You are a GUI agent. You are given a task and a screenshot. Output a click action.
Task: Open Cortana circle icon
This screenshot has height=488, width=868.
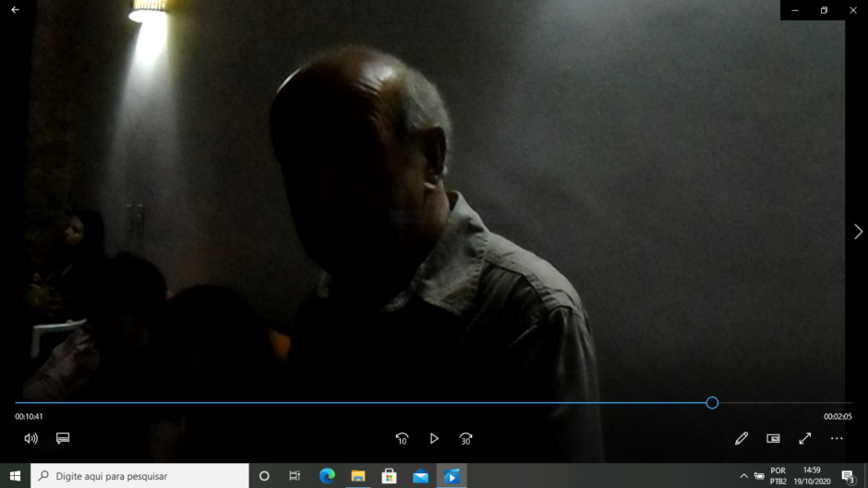(264, 476)
